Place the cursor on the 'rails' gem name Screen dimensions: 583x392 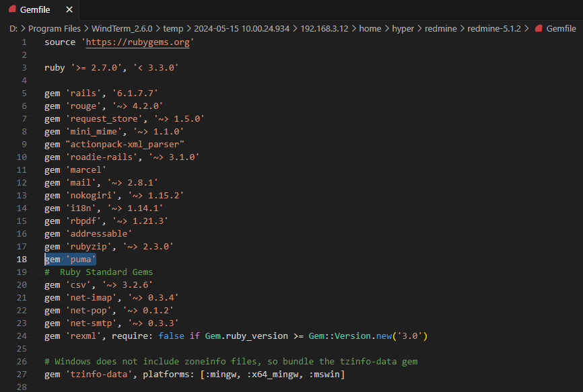pos(81,93)
